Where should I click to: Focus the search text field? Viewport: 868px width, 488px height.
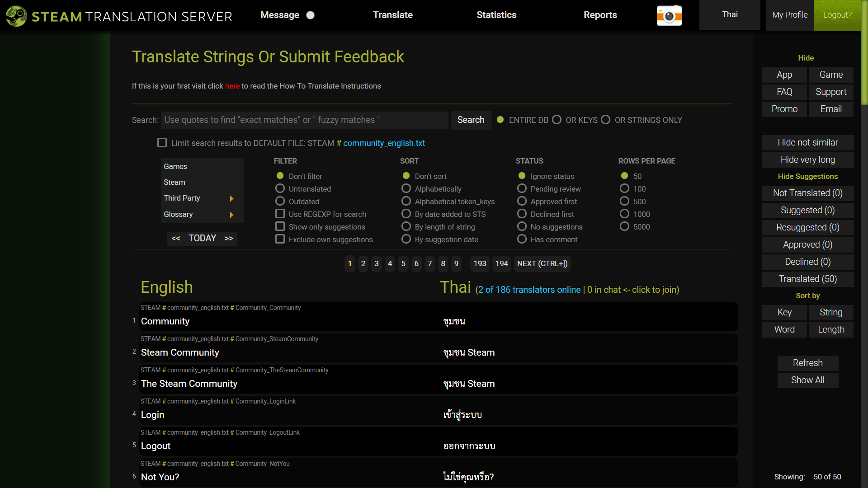click(304, 120)
